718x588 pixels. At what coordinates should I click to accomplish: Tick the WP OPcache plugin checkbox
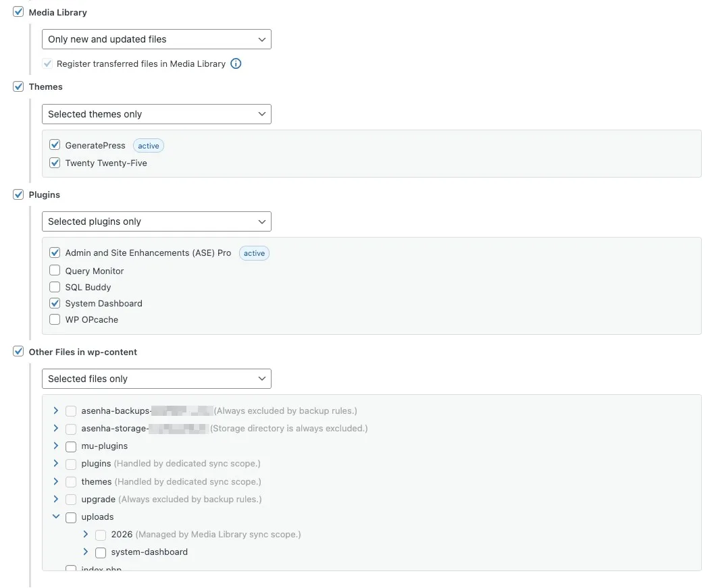click(x=55, y=319)
